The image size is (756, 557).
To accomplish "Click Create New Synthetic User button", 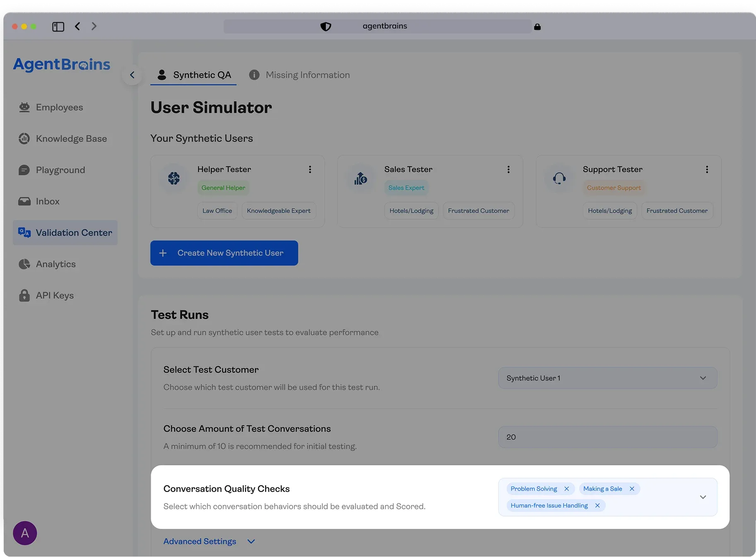I will [224, 253].
